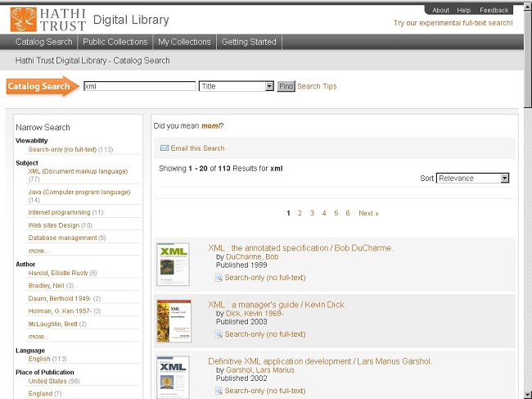Try the experimental full-text search link
The image size is (532, 399).
tap(453, 23)
